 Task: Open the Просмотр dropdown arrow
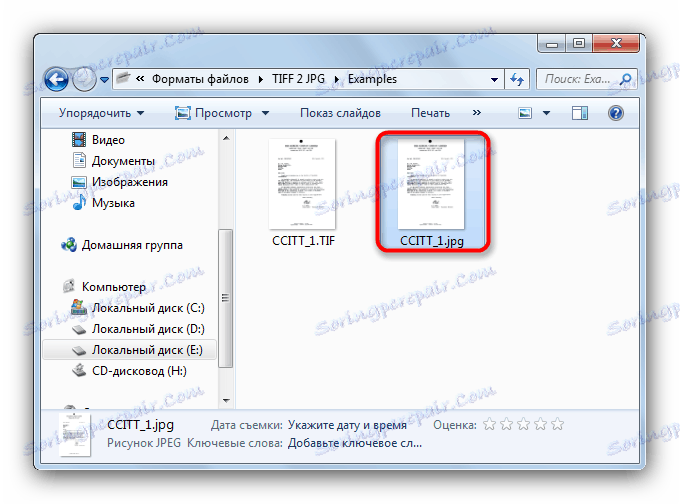pyautogui.click(x=265, y=114)
